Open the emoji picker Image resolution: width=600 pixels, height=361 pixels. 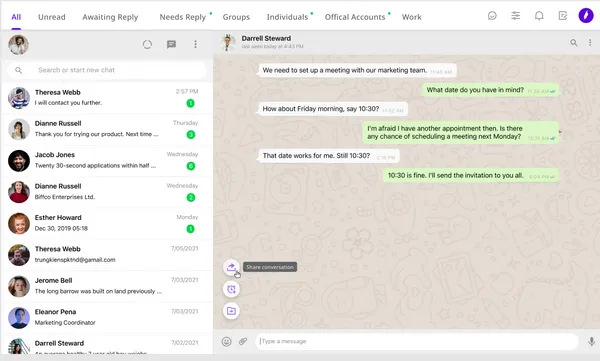point(227,341)
